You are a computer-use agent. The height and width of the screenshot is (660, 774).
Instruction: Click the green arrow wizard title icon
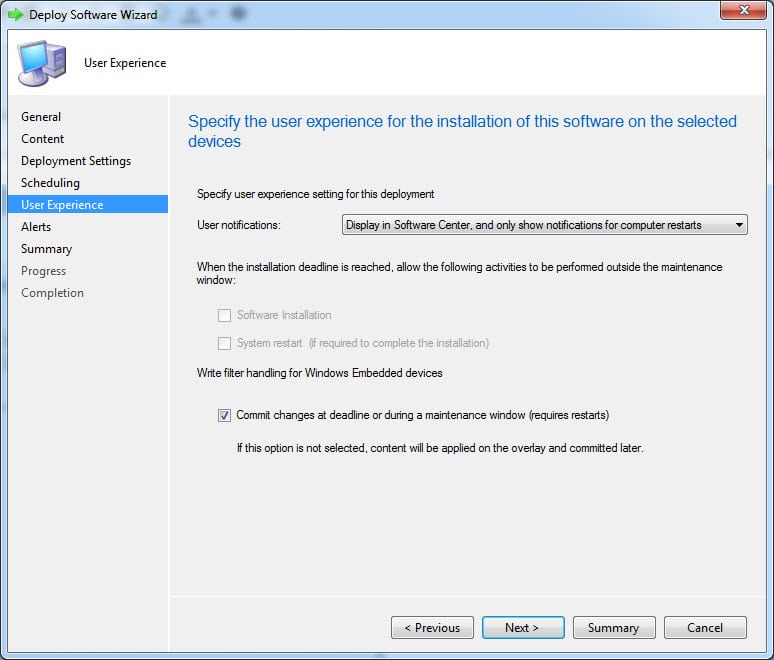15,15
